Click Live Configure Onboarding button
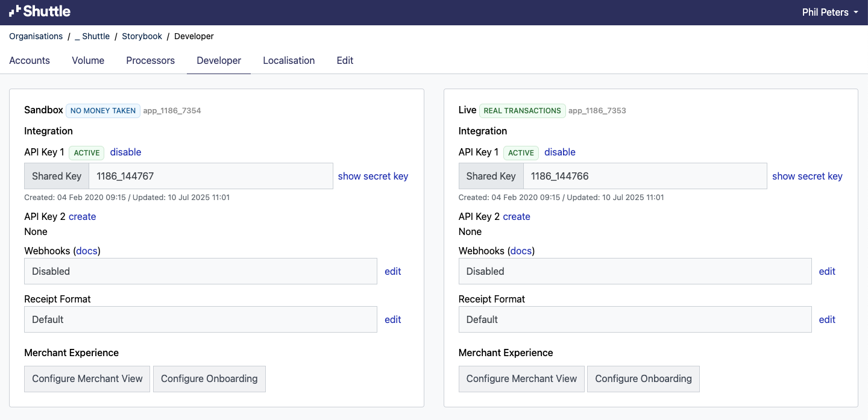Viewport: 868px width, 420px height. pyautogui.click(x=643, y=379)
